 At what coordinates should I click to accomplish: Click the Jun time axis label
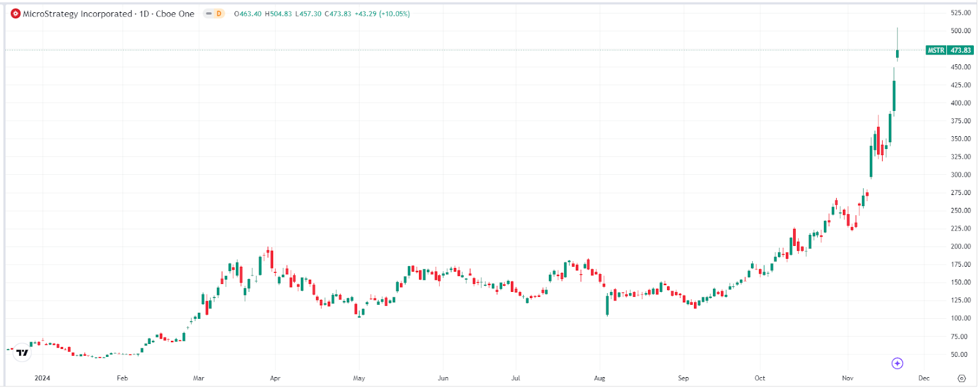point(443,378)
